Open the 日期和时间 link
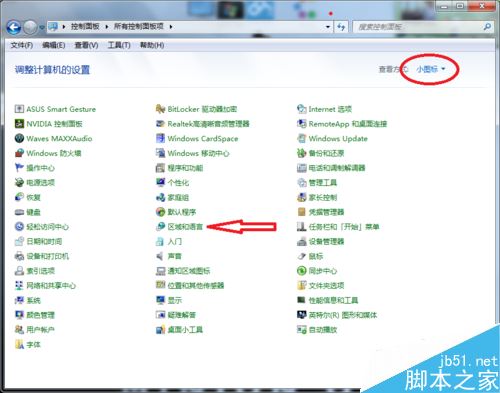Image resolution: width=500 pixels, height=393 pixels. pos(44,241)
